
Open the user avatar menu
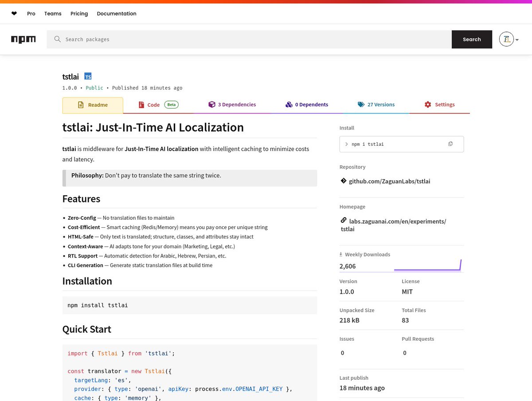(506, 39)
